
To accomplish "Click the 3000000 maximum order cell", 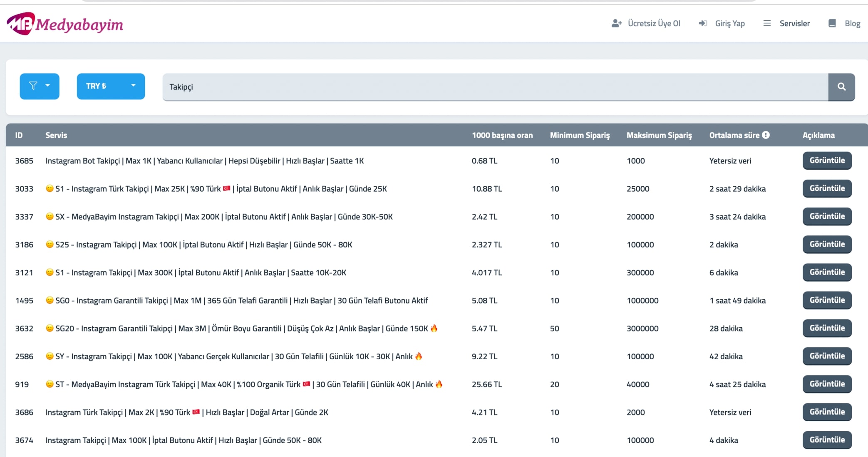I will tap(642, 329).
